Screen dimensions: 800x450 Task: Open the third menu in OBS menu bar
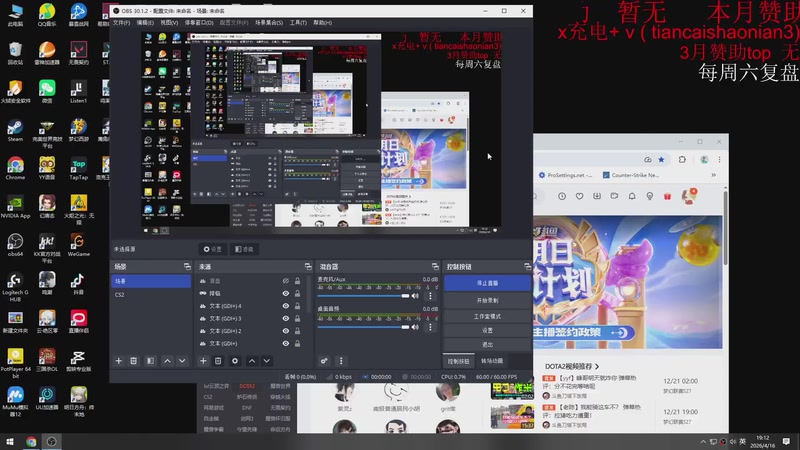click(x=169, y=23)
